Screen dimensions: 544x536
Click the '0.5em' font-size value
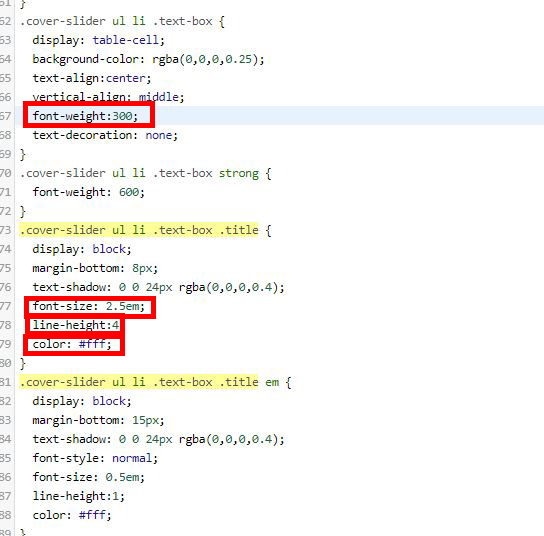[x=122, y=477]
